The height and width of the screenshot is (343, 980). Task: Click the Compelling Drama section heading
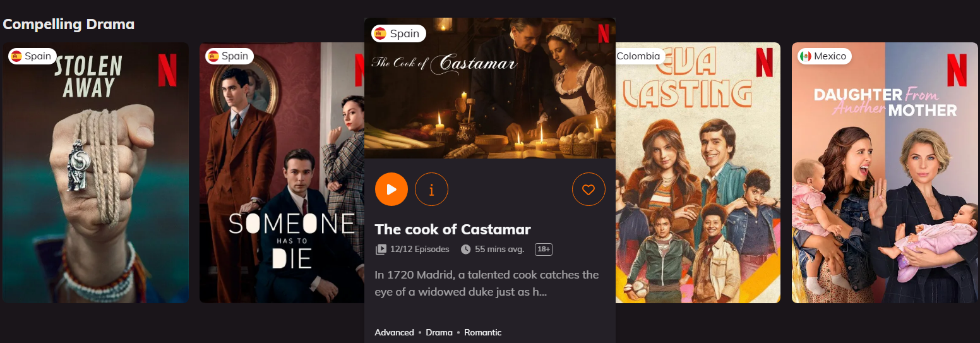69,25
